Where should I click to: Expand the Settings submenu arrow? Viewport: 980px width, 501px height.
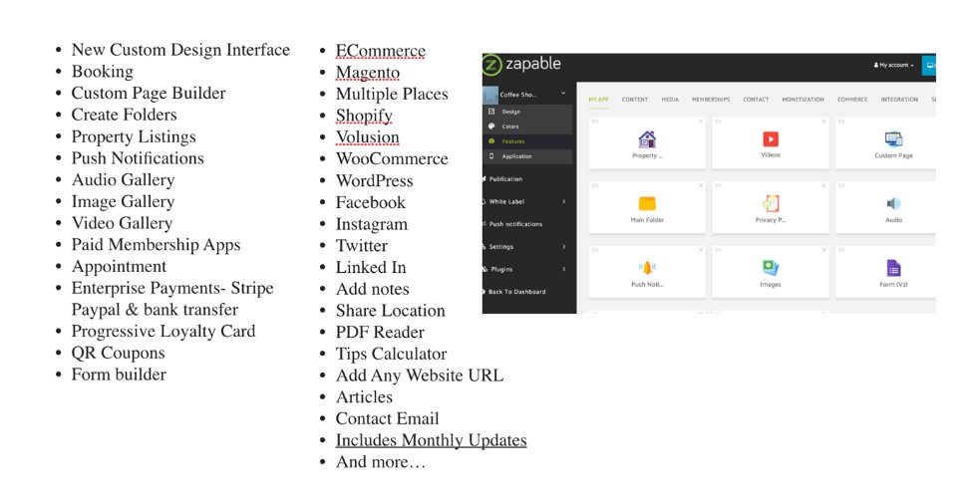[563, 247]
